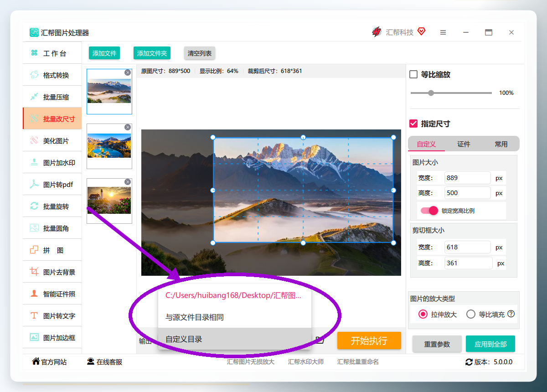Viewport: 547px width, 392px height.
Task: Click the 官方网站 text link
Action: pyautogui.click(x=54, y=362)
